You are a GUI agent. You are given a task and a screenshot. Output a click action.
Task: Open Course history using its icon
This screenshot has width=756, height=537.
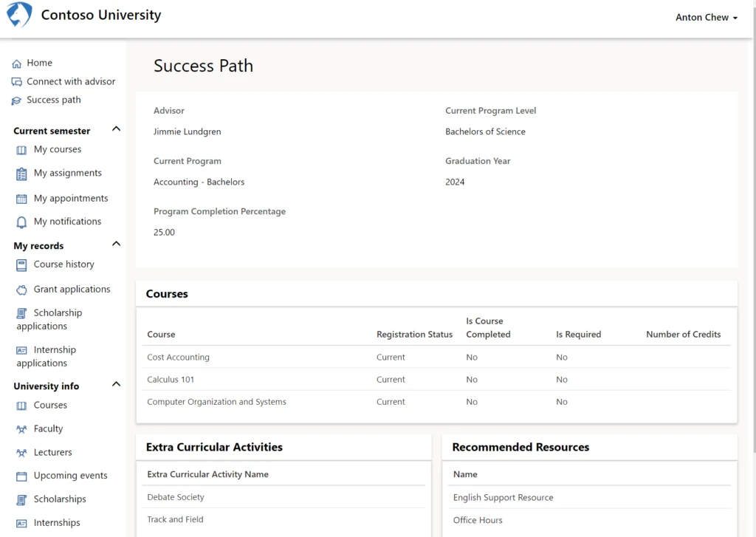click(x=22, y=264)
